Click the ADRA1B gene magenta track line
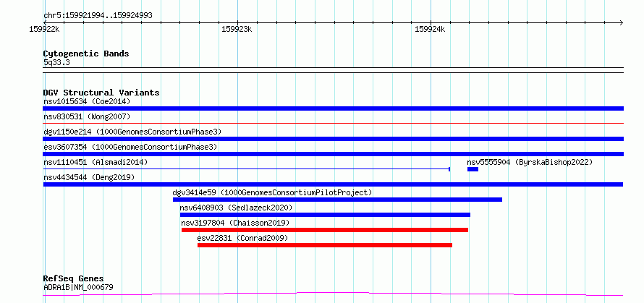Image resolution: width=644 pixels, height=303 pixels. (333, 294)
